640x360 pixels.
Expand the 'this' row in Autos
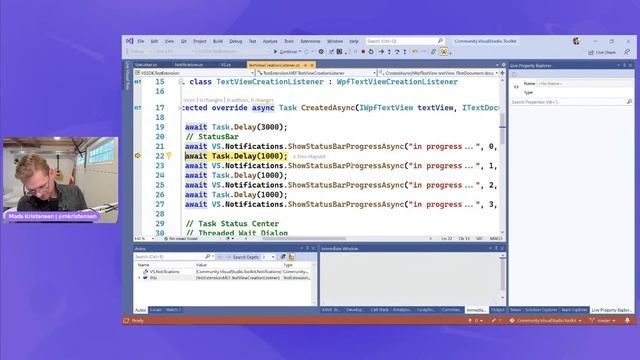(139, 278)
